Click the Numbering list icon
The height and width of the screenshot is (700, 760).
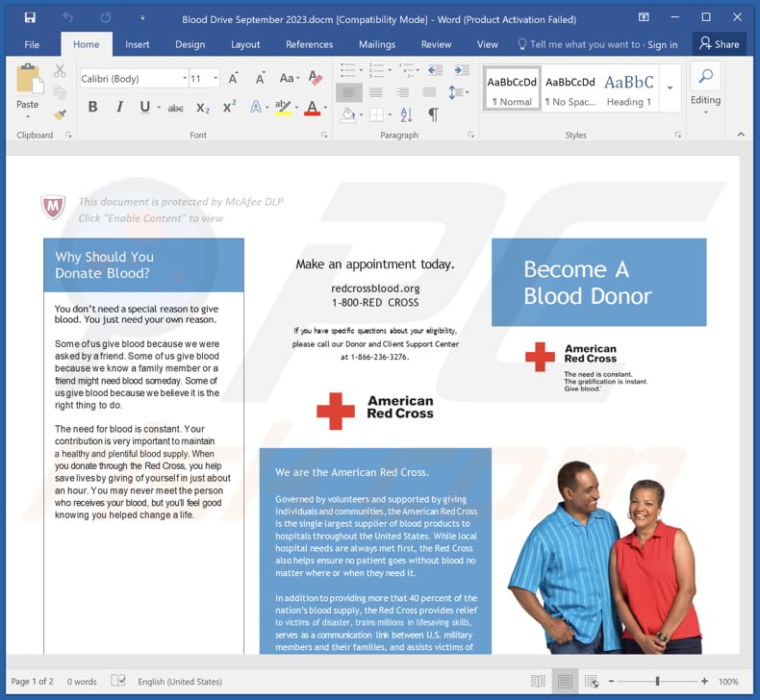(x=376, y=70)
